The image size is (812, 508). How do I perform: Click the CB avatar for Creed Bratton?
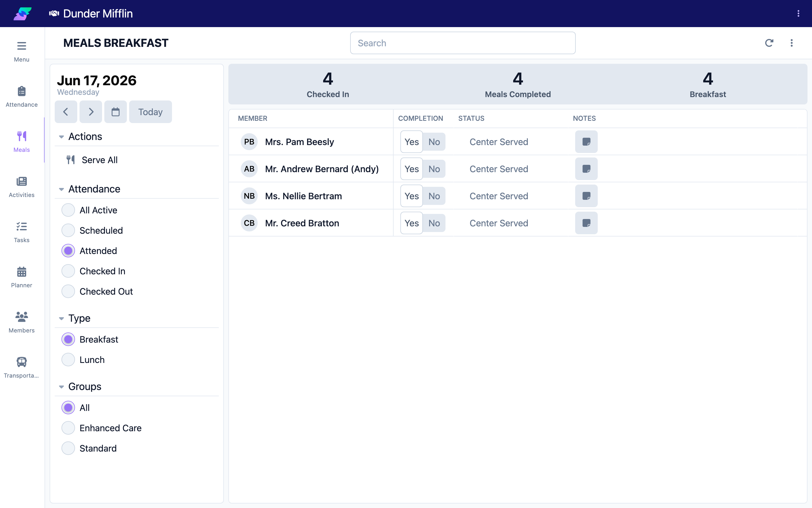pos(249,223)
